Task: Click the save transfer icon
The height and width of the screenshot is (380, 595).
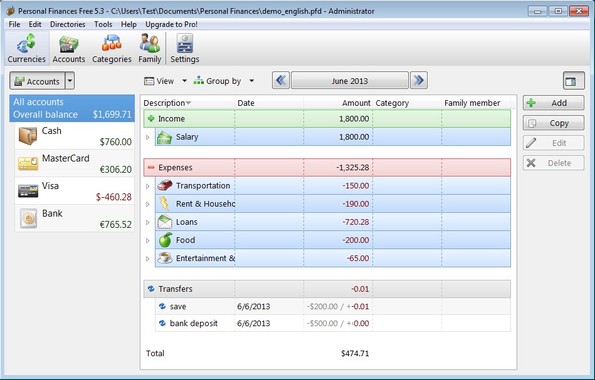Action: point(162,306)
